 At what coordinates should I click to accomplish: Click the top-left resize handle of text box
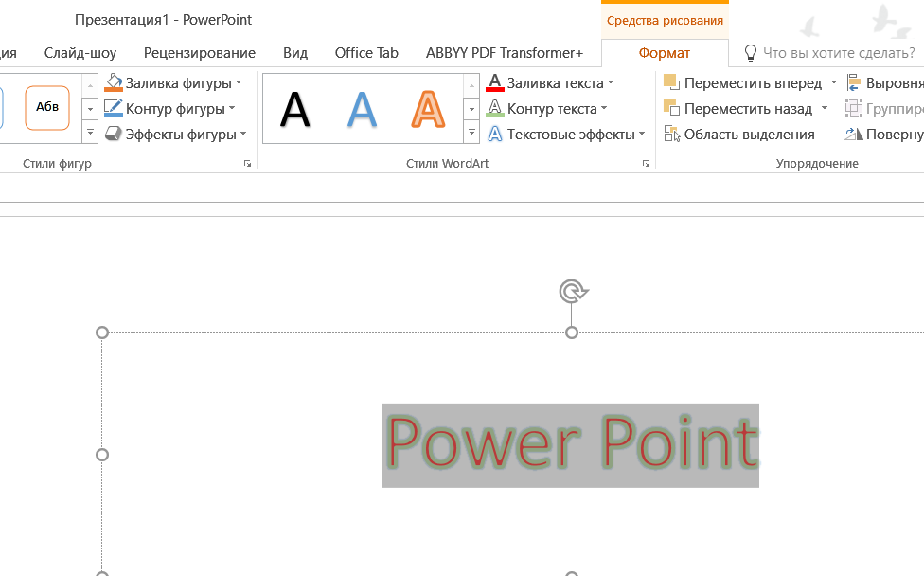click(102, 333)
